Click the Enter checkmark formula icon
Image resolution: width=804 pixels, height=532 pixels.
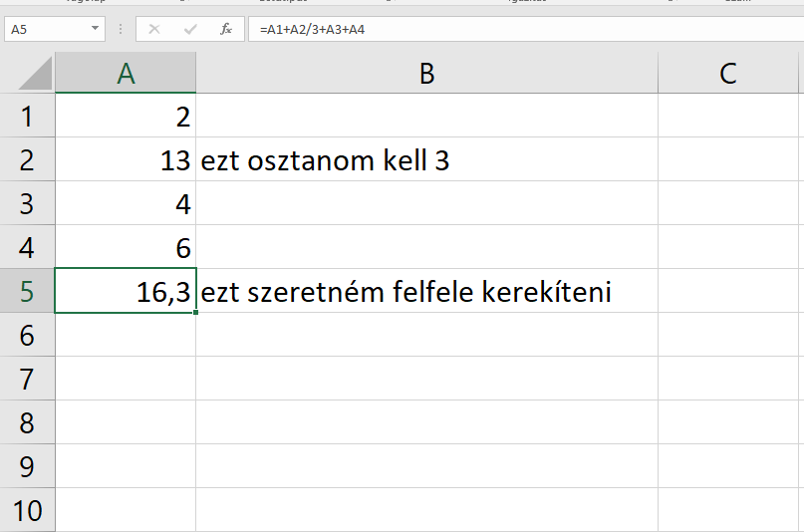190,29
